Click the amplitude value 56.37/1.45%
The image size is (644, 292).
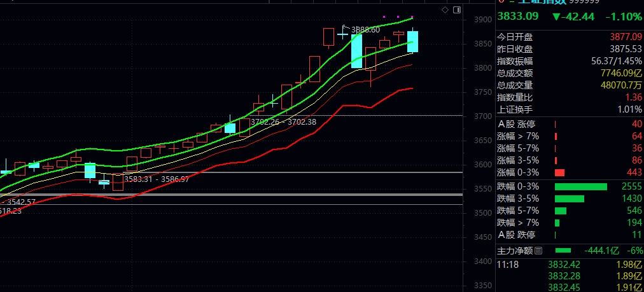[615, 61]
